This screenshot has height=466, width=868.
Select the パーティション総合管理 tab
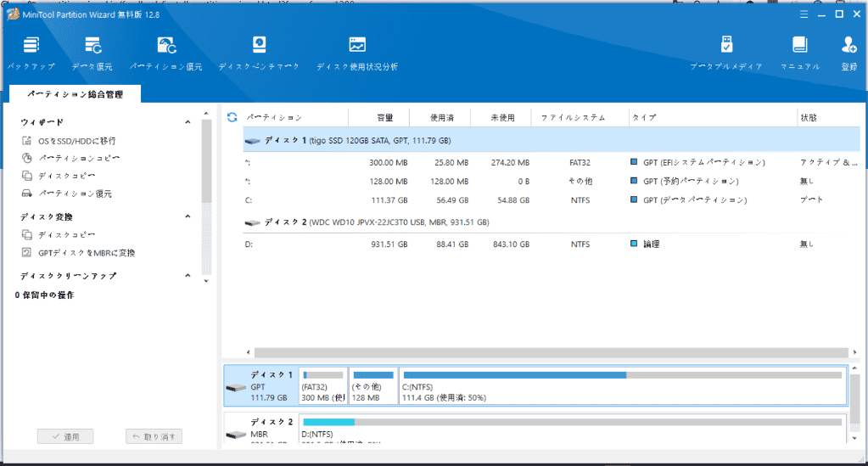[x=76, y=94]
